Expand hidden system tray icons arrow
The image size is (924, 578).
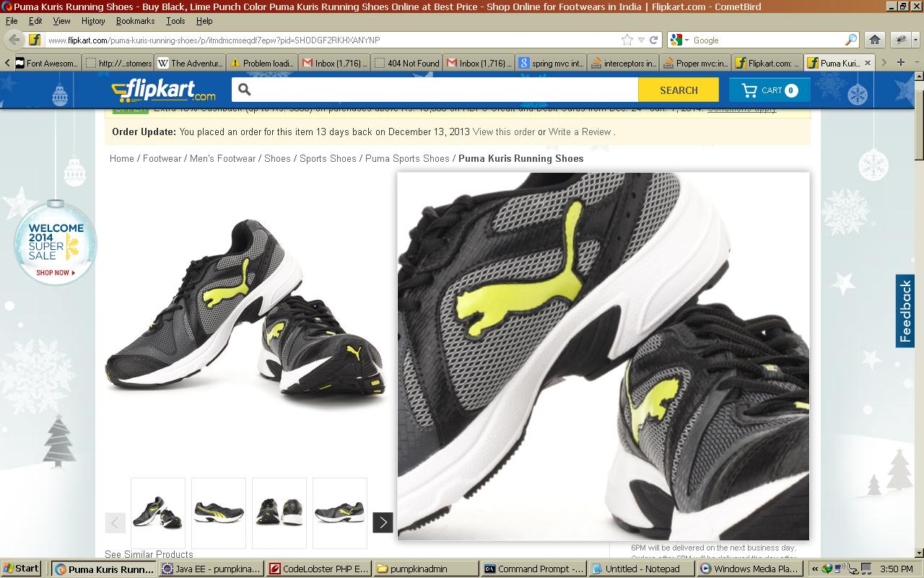pos(815,569)
